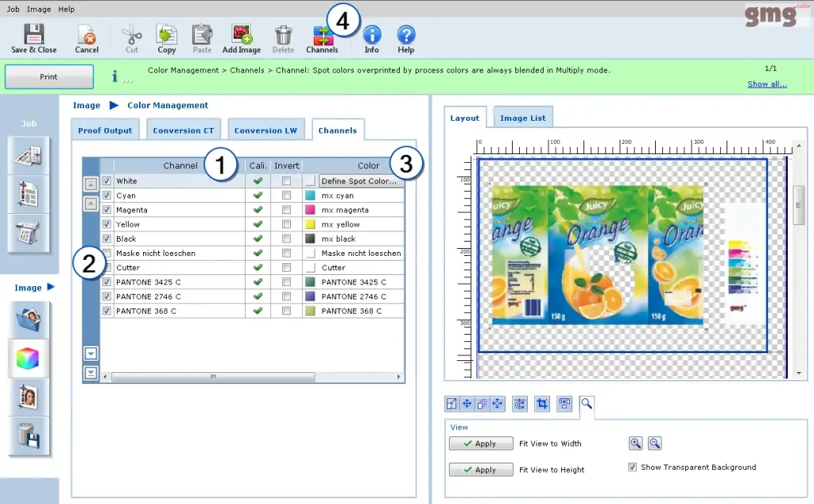Screen dimensions: 814x504
Task: Uncheck the Magenta channel checkbox
Action: (x=107, y=210)
